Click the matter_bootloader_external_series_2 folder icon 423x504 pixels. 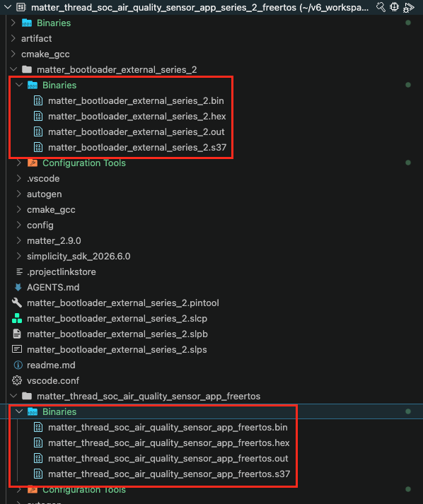point(27,69)
